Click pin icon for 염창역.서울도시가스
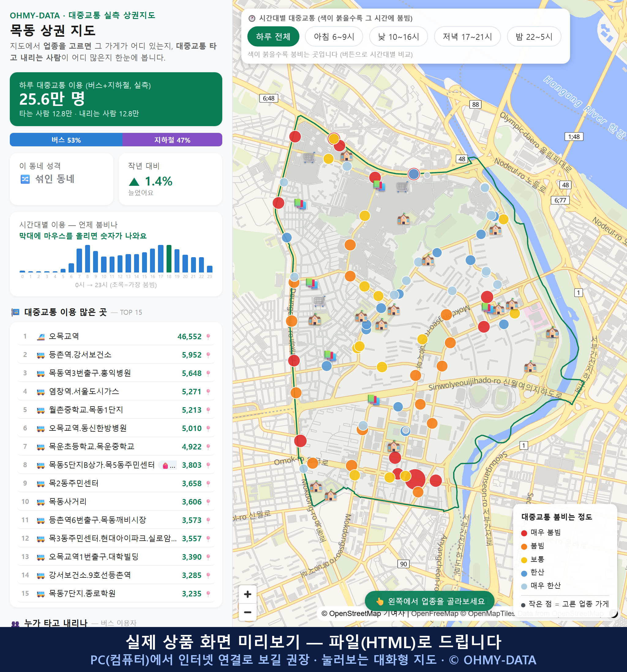The width and height of the screenshot is (627, 672). click(x=208, y=392)
